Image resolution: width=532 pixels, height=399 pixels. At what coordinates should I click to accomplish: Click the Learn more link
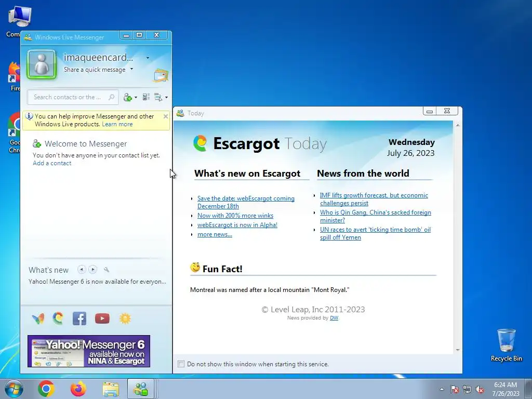[x=117, y=124]
